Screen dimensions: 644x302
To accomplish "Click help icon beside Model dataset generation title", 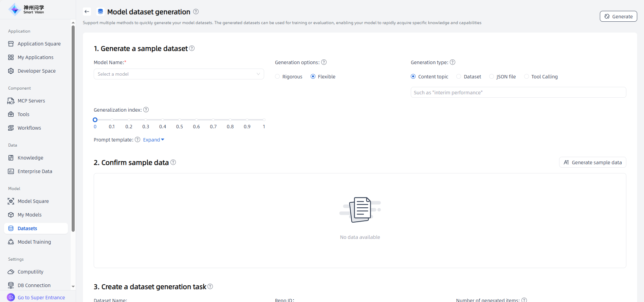I will [196, 12].
